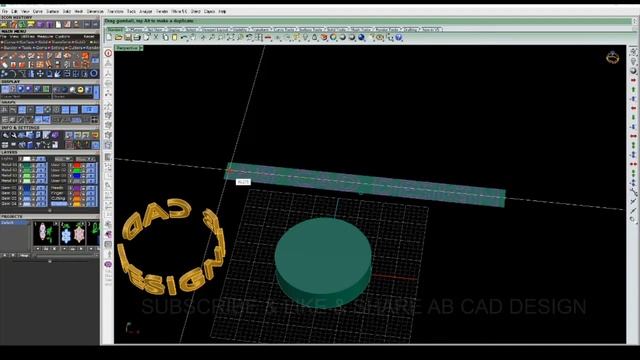Toggle visibility of User 01 layer
The width and height of the screenshot is (640, 360).
70,165
